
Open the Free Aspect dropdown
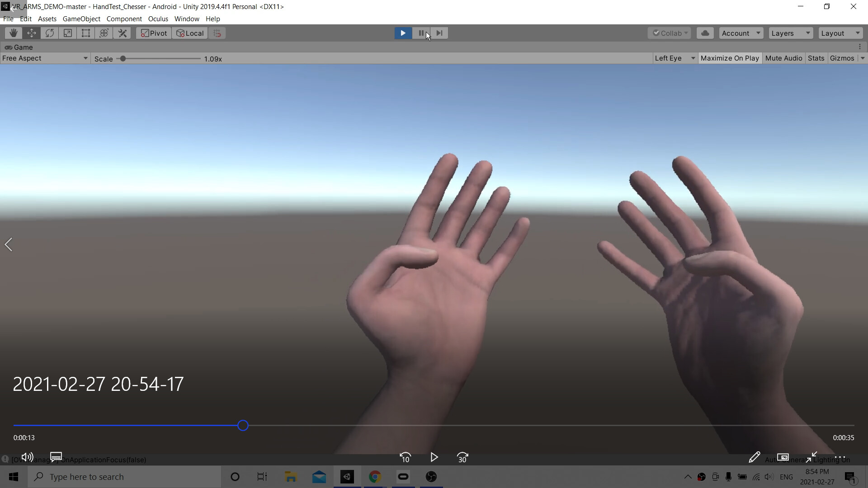pyautogui.click(x=45, y=58)
